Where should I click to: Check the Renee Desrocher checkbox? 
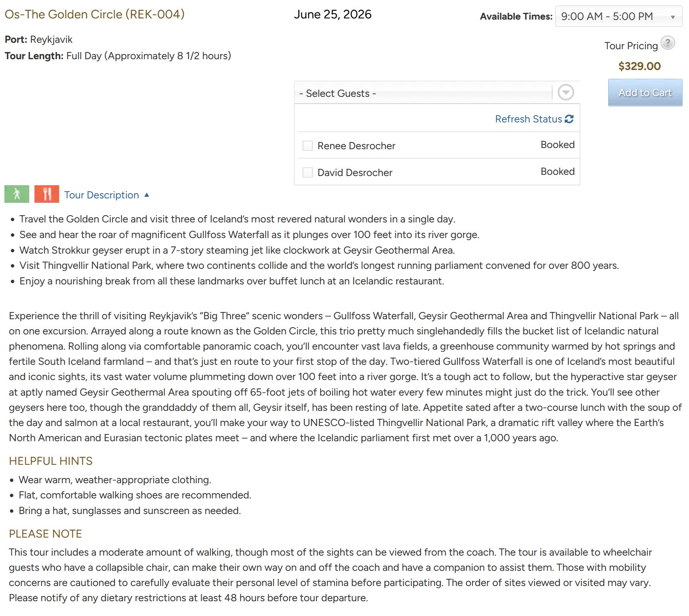click(x=308, y=146)
